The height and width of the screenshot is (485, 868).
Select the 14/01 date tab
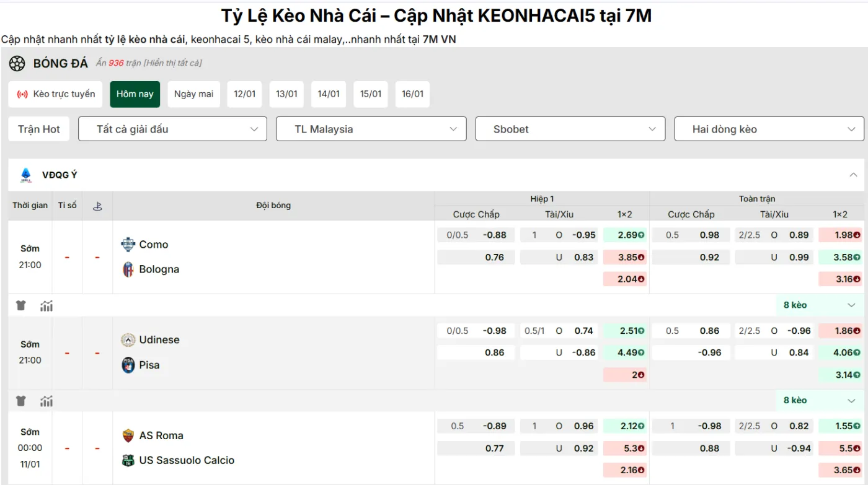tap(328, 94)
